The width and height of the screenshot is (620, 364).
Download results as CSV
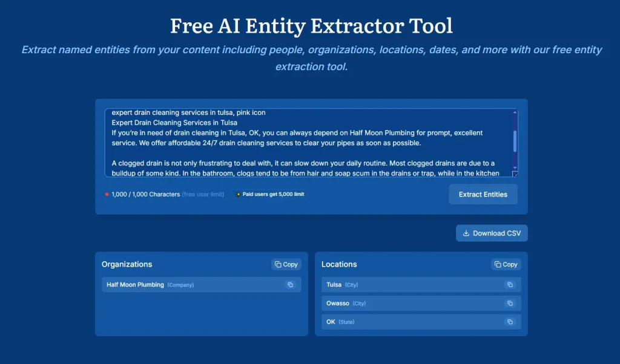pyautogui.click(x=492, y=233)
